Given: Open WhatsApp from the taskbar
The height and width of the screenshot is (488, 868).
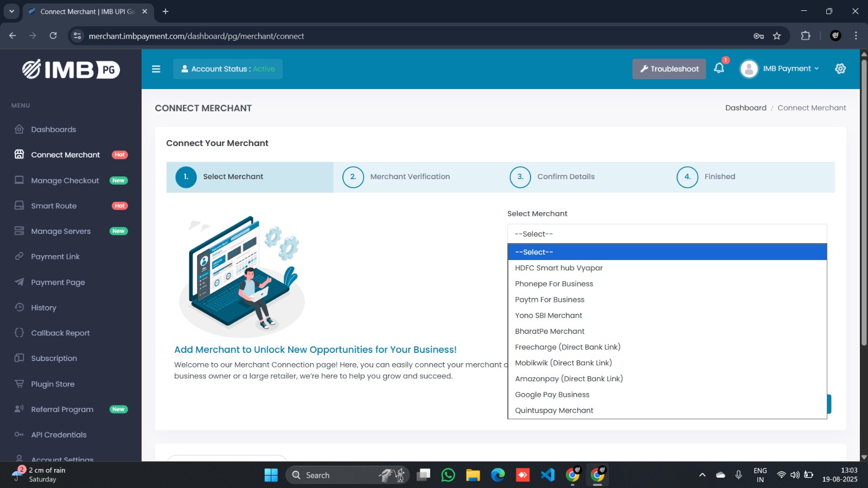Looking at the screenshot, I should [x=448, y=475].
